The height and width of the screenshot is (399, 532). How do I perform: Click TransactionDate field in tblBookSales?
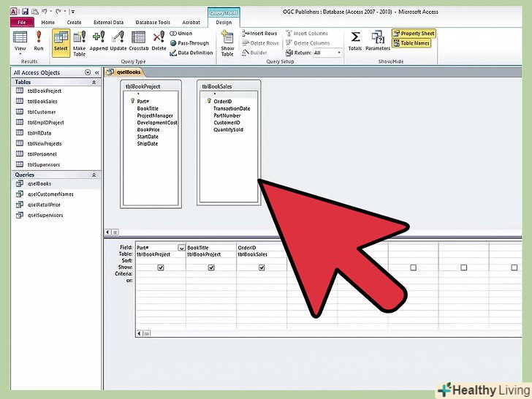(232, 109)
